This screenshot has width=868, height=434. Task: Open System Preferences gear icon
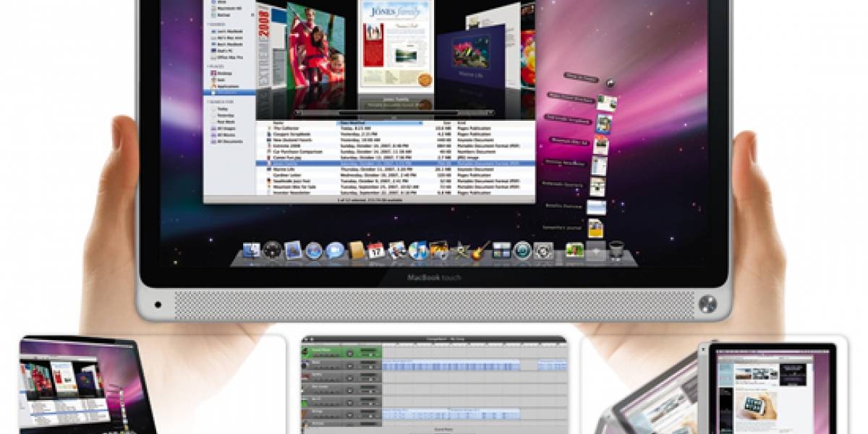[x=542, y=251]
